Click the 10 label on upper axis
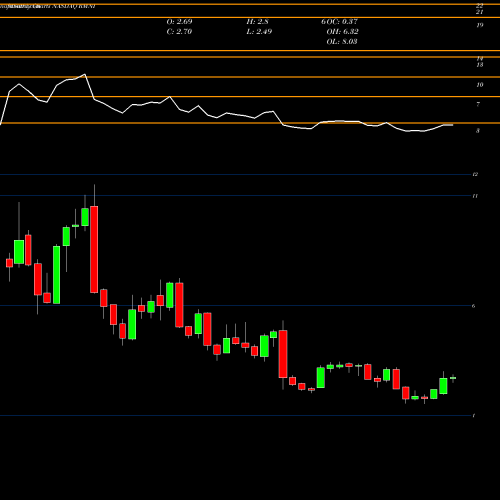500x500 pixels. tap(480, 85)
